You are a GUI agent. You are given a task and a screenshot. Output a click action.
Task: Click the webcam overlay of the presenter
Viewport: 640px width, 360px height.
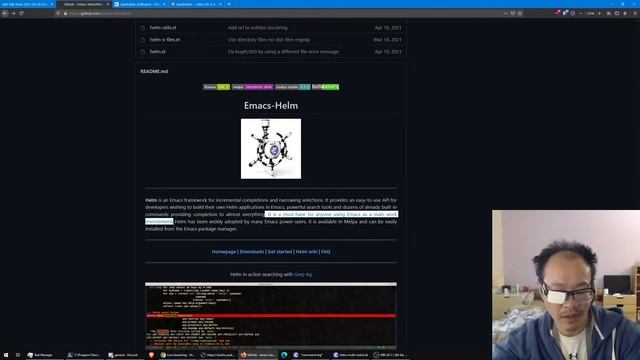click(x=566, y=285)
